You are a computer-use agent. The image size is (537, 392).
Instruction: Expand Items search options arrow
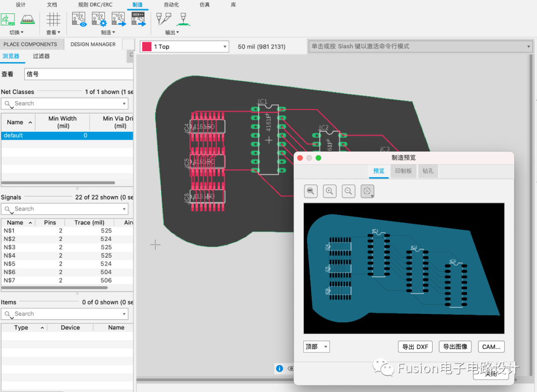(x=124, y=314)
